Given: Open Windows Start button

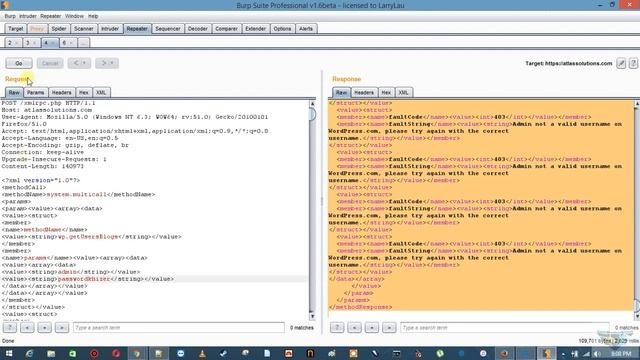Looking at the screenshot, I should pos(8,353).
